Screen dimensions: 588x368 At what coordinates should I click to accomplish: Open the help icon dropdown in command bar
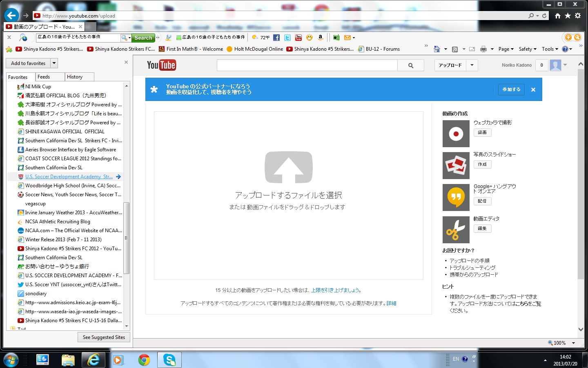coord(570,49)
